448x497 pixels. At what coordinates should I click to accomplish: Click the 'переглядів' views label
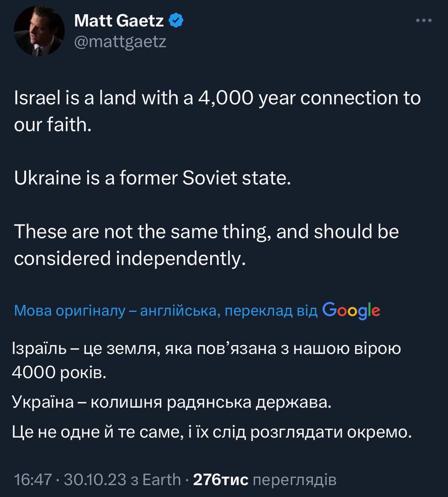click(294, 480)
